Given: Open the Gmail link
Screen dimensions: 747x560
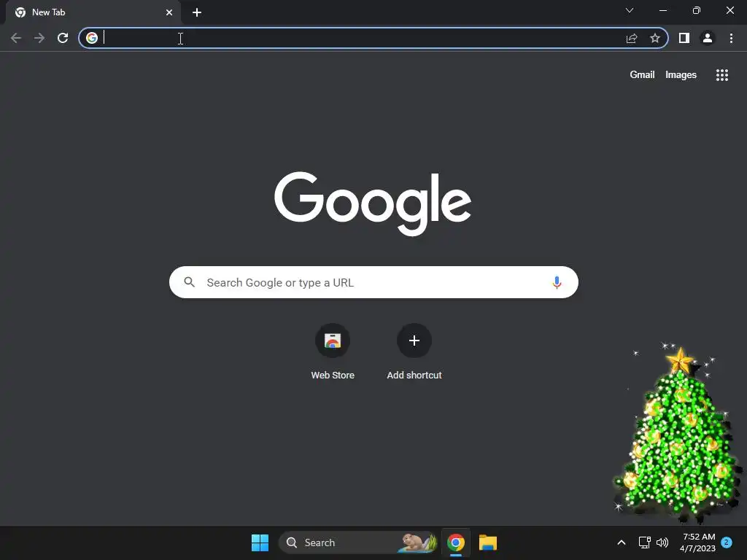Looking at the screenshot, I should (x=642, y=75).
